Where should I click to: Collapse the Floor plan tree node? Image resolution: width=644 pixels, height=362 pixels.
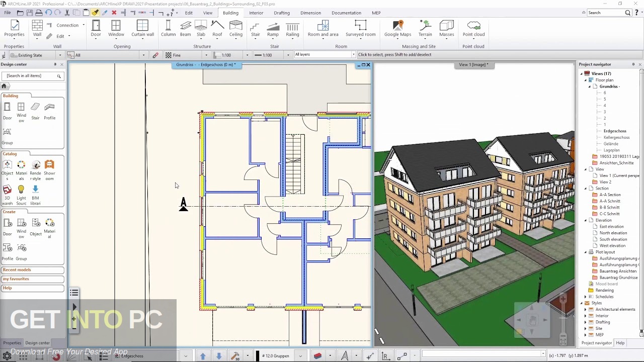586,80
